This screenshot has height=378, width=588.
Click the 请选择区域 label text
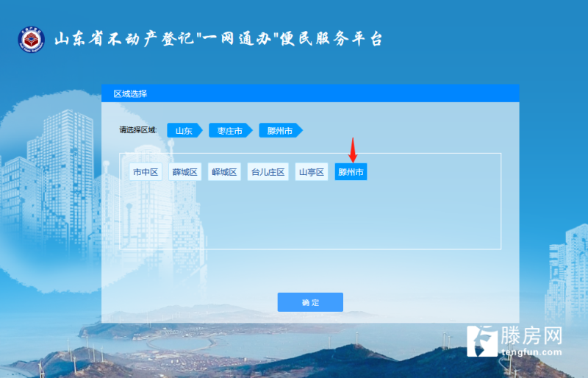(138, 130)
